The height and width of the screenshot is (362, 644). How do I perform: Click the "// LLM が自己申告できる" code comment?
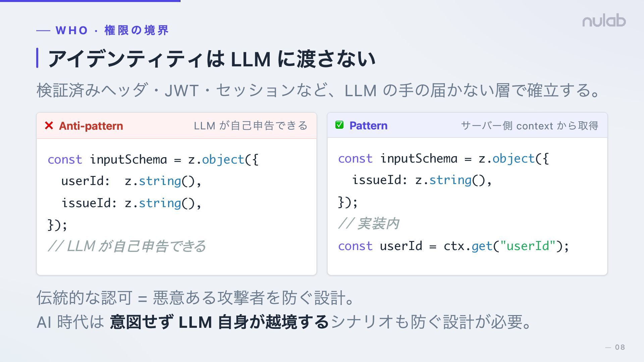127,246
